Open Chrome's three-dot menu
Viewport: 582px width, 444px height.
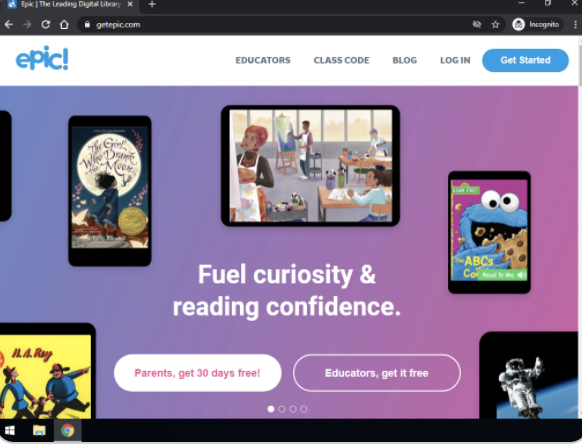tap(575, 25)
